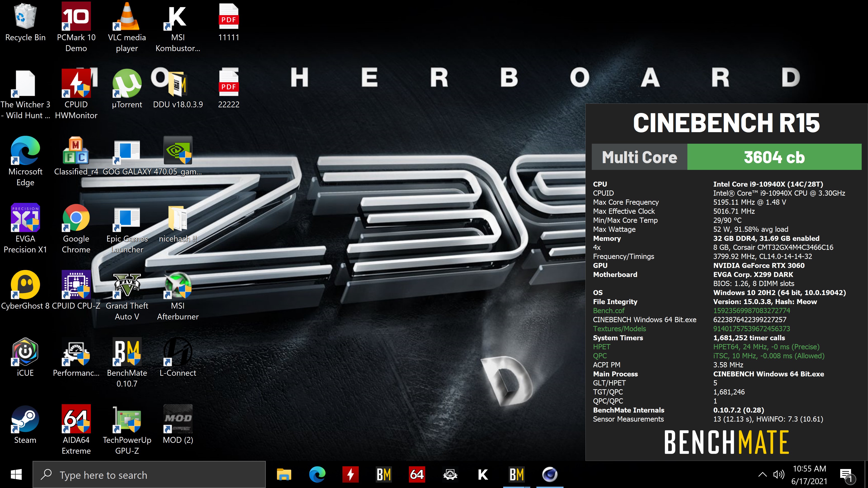The width and height of the screenshot is (868, 488).
Task: Open the gauge performance icon in taskbar
Action: [450, 474]
